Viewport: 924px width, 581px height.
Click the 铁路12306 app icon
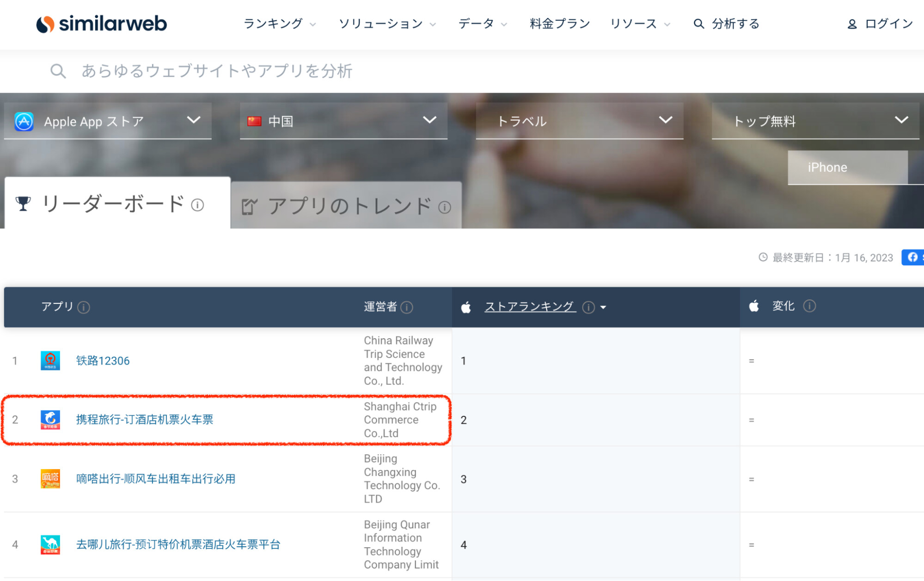tap(50, 360)
